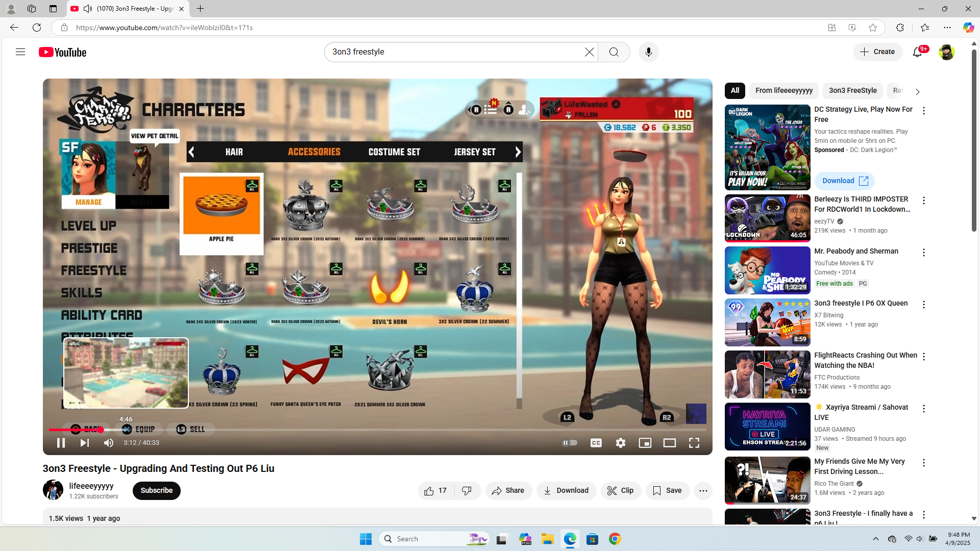Open Mr. Peabody and Sherman thumbnail

767,270
